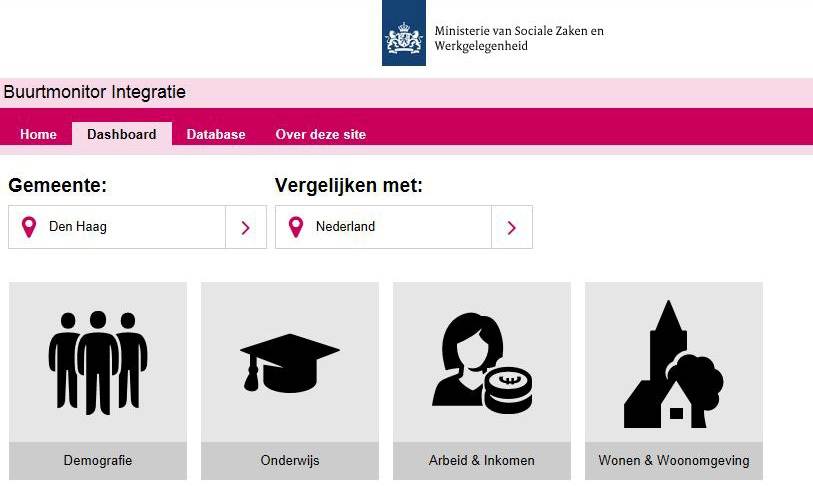Click the Wonen & Woonomgeving church icon
Screen dimensions: 813x491
(674, 364)
